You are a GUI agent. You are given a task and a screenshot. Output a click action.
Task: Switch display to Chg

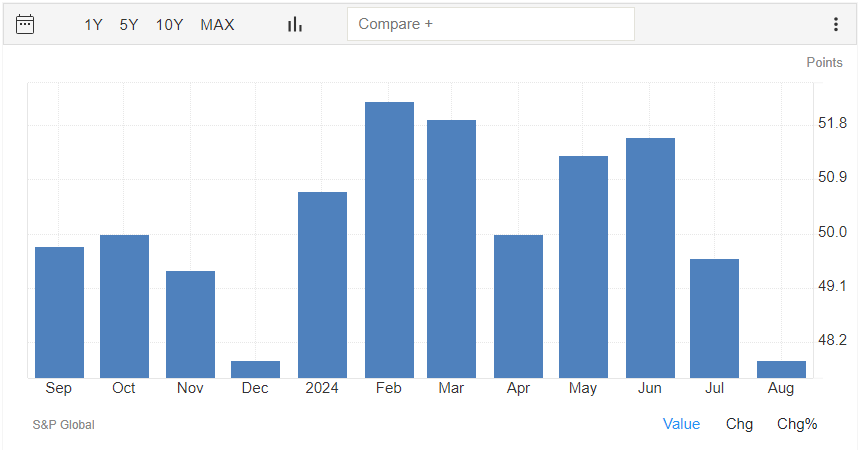click(739, 424)
